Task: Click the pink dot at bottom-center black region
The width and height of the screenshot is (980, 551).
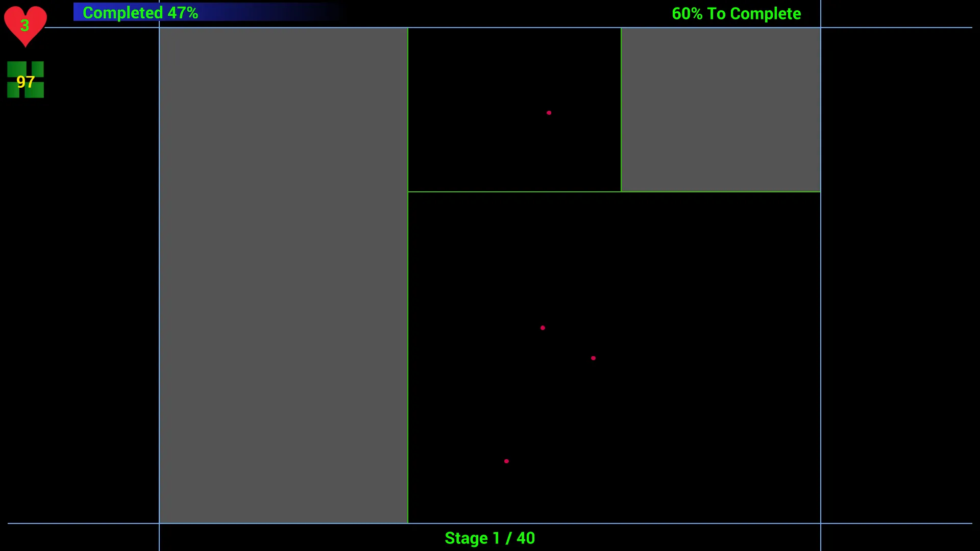Action: [x=507, y=460]
